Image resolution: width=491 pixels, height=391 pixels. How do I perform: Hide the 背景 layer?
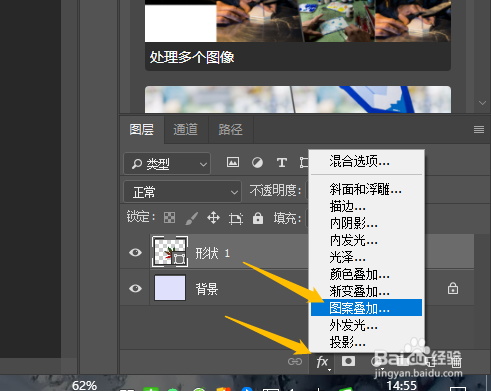coord(135,288)
